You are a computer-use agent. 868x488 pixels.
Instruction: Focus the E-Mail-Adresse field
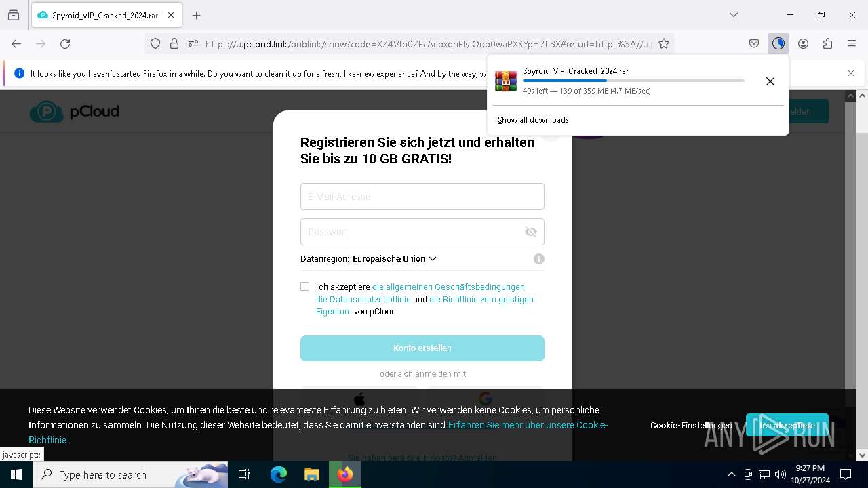point(422,197)
